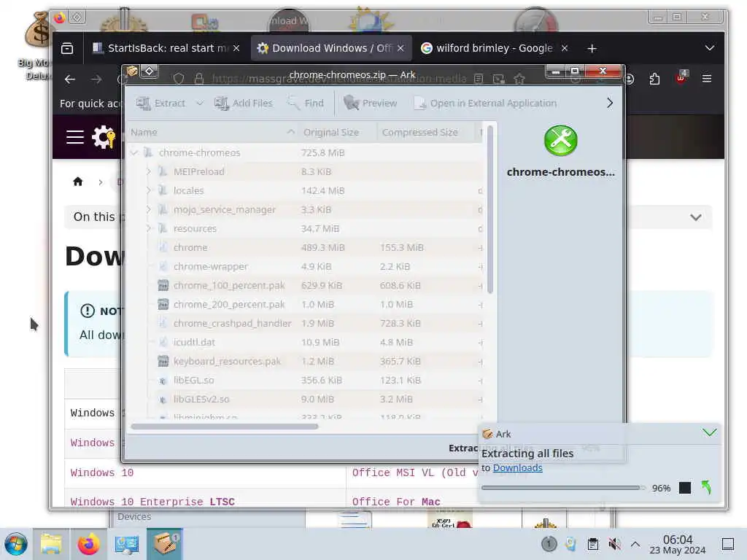Image resolution: width=747 pixels, height=560 pixels.
Task: Select the chrome file row
Action: click(306, 248)
